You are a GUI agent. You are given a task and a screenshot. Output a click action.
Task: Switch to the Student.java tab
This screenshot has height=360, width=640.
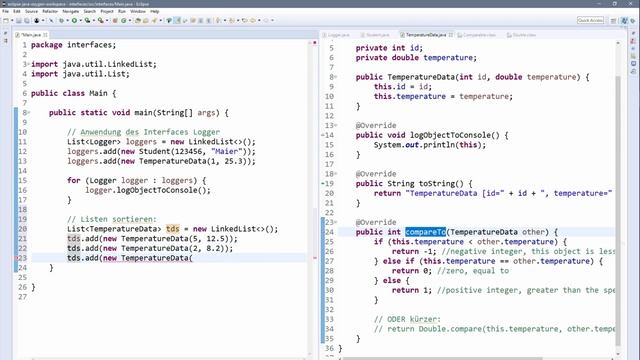point(375,35)
